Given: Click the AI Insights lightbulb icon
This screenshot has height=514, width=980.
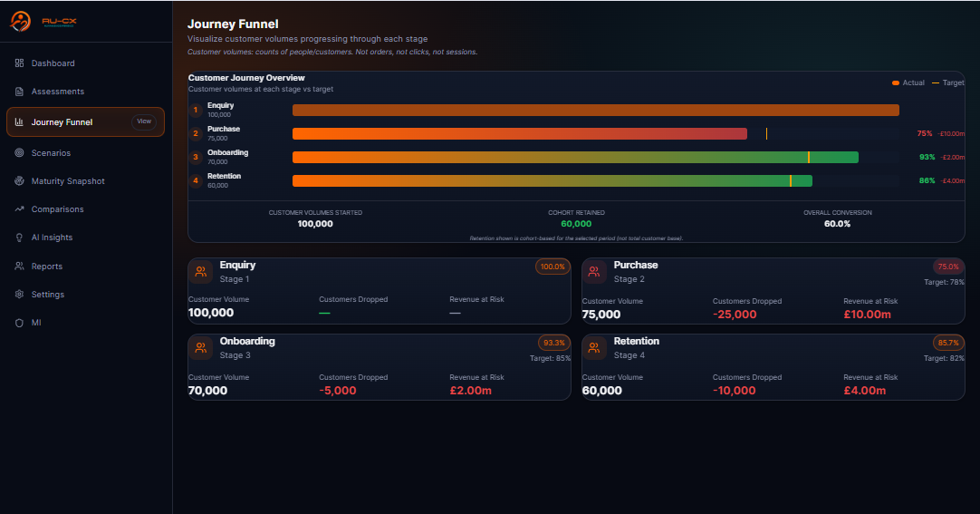Looking at the screenshot, I should click(x=19, y=238).
